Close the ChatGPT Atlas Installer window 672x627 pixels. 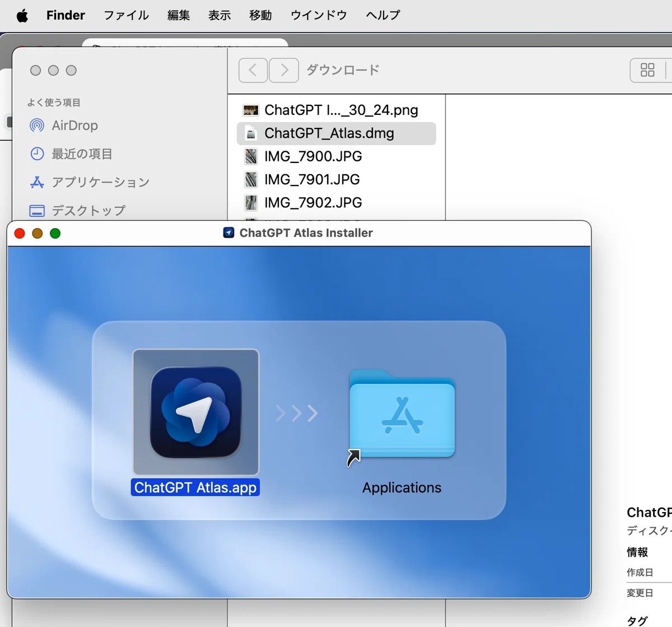(20, 233)
